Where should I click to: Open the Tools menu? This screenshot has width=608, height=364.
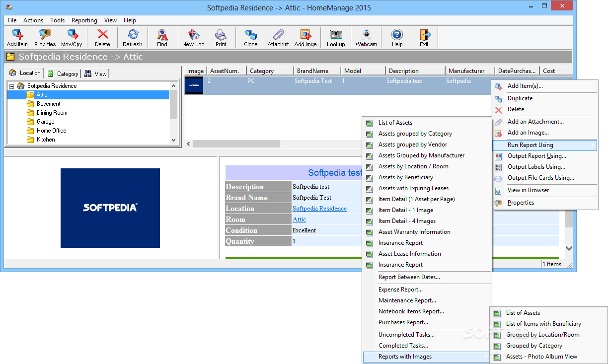click(x=57, y=20)
